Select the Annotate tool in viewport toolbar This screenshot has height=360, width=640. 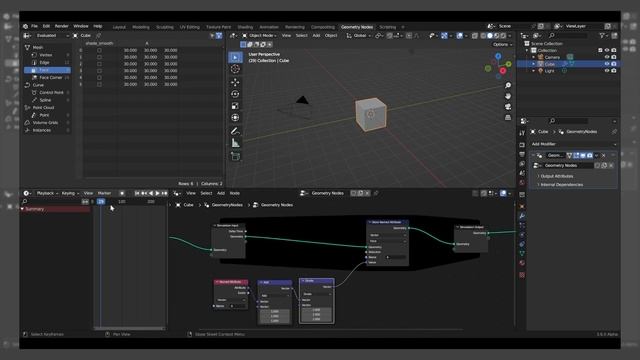tap(235, 131)
